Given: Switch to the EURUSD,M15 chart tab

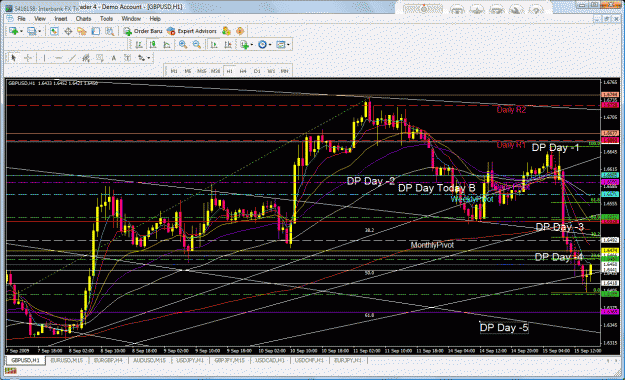Looking at the screenshot, I should [67, 360].
